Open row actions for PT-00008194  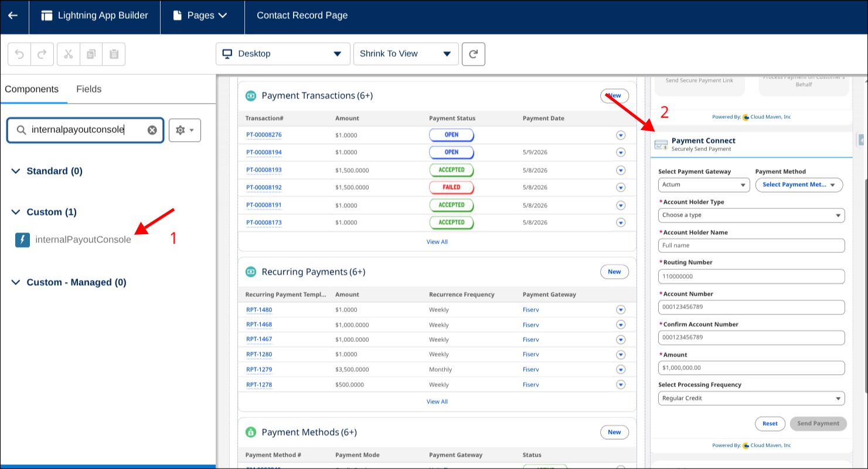tap(621, 152)
